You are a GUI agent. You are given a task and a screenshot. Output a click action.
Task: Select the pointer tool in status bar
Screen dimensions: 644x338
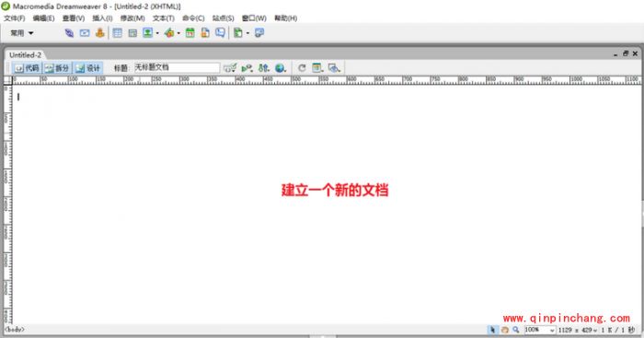coord(492,330)
